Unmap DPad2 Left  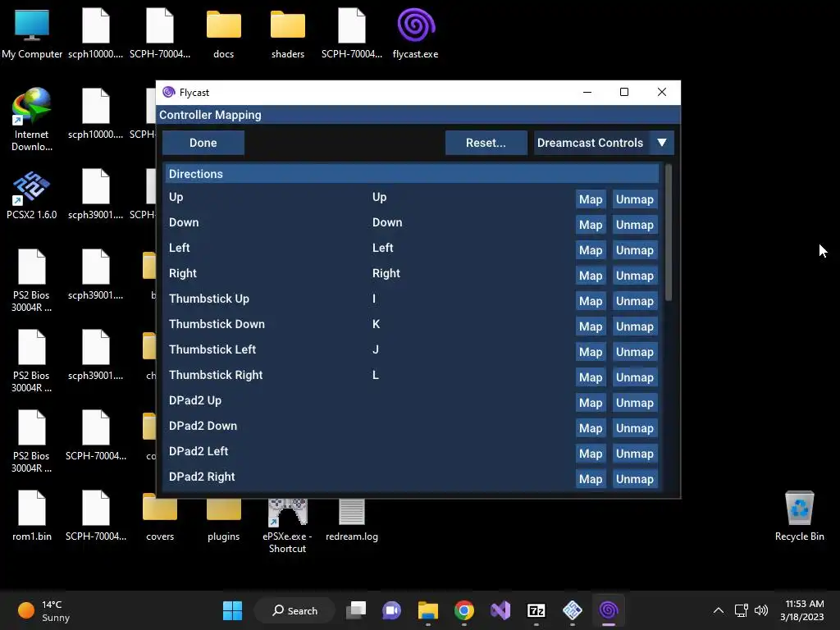pos(634,454)
